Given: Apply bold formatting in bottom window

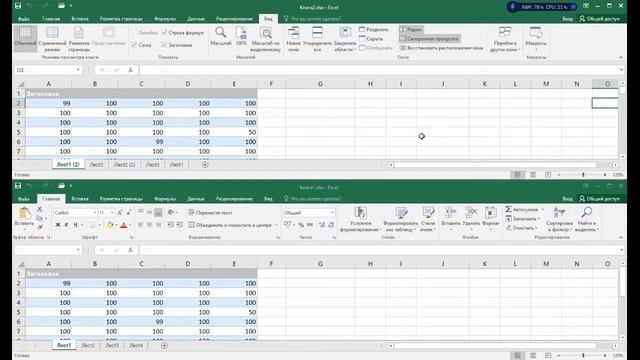Looking at the screenshot, I should pyautogui.click(x=58, y=225).
